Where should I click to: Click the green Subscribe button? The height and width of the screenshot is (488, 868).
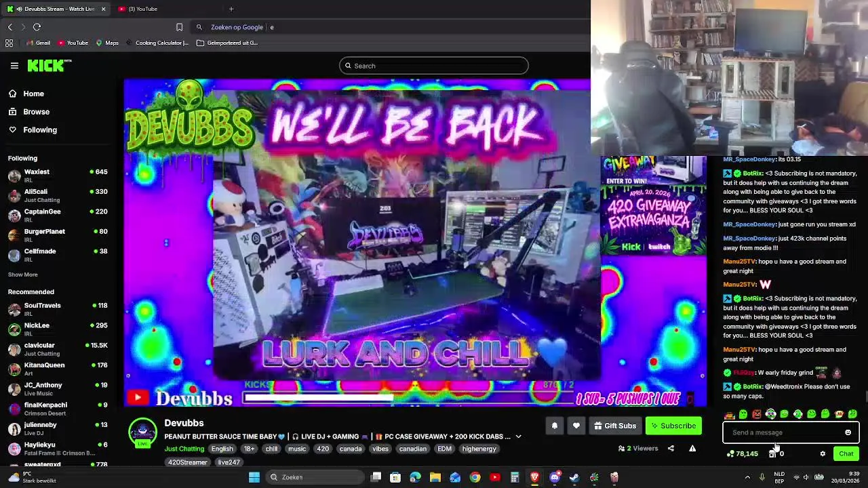[x=673, y=426]
